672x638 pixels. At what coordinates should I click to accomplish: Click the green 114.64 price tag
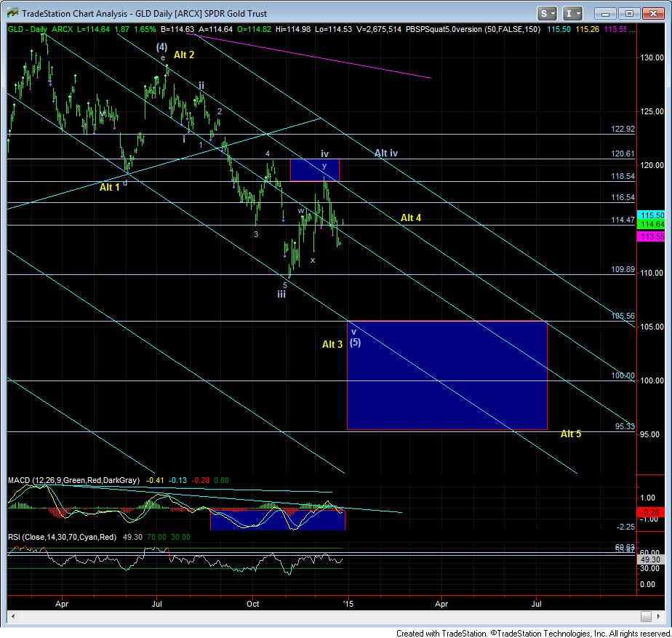pyautogui.click(x=651, y=224)
